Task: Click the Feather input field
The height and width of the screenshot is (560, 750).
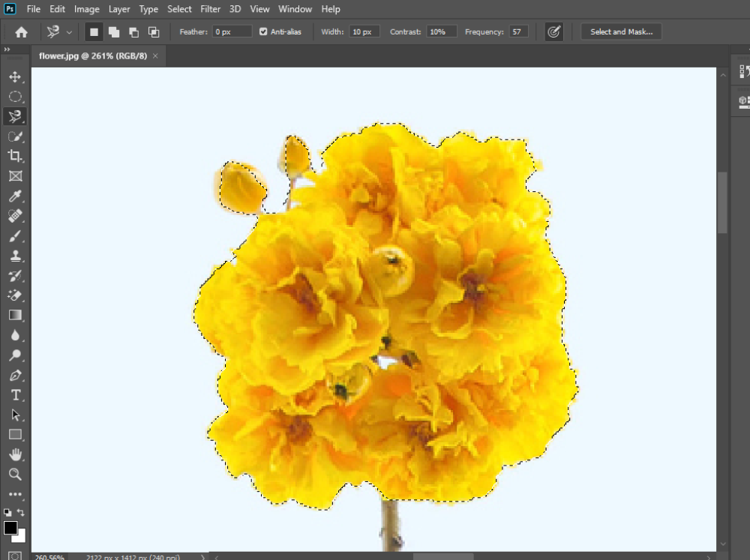Action: [x=232, y=32]
